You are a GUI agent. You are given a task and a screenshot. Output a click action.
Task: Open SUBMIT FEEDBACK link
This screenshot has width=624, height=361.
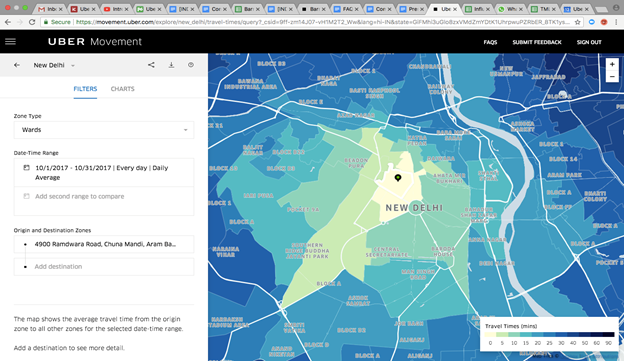(537, 42)
